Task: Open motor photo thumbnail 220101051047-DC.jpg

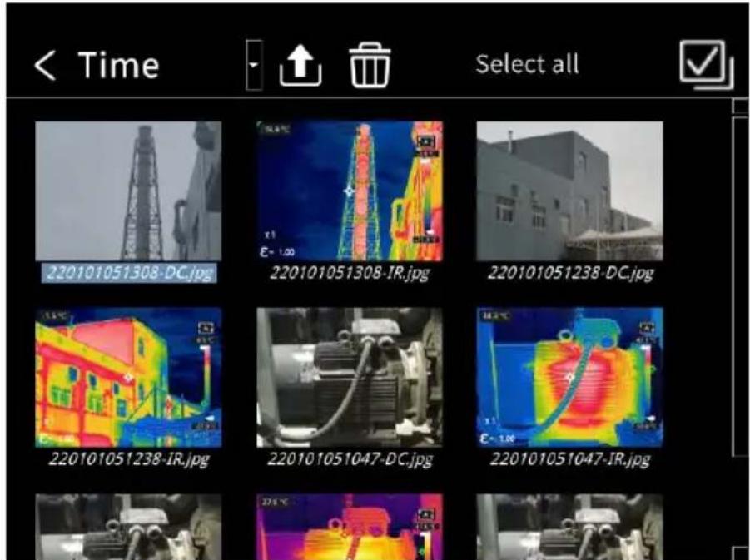Action: tap(350, 377)
